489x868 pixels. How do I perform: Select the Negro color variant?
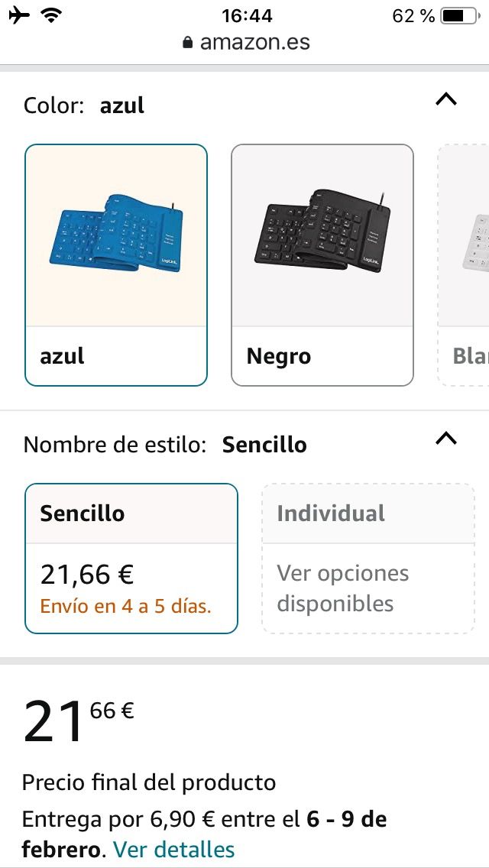click(322, 262)
